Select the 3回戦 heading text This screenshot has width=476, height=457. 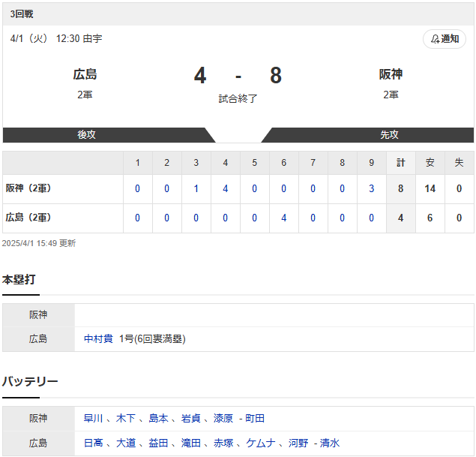[x=22, y=14]
